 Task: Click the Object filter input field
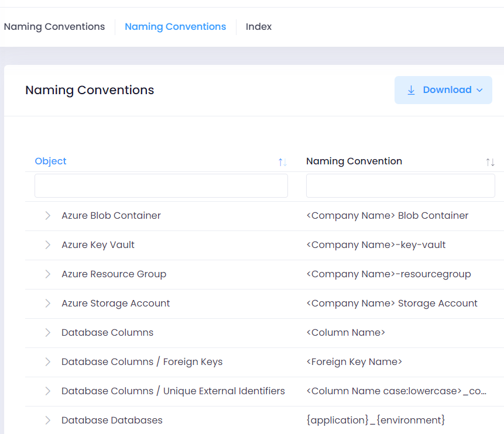point(161,185)
